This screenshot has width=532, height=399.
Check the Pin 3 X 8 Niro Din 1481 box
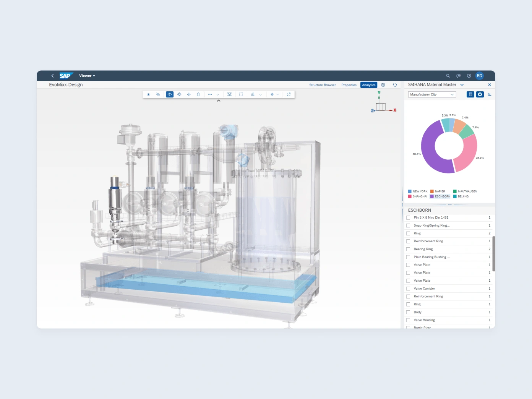[408, 217]
